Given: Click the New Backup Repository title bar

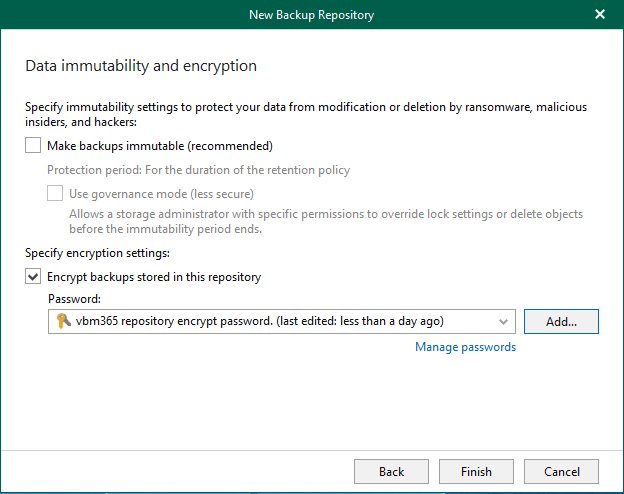Looking at the screenshot, I should tap(311, 14).
